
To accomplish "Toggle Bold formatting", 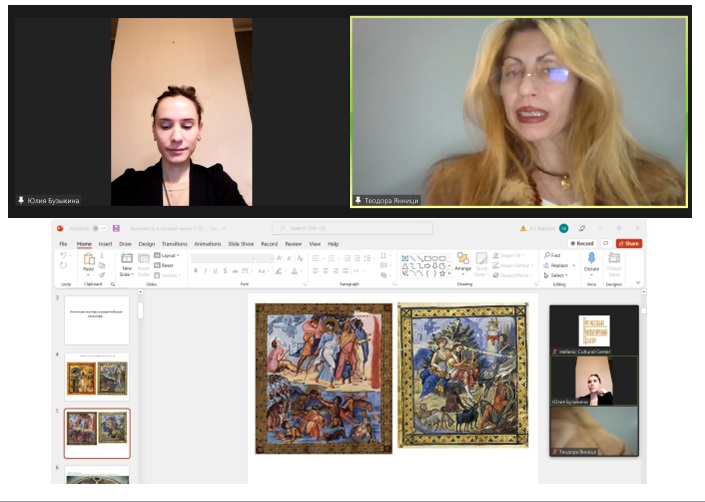I will coord(196,271).
